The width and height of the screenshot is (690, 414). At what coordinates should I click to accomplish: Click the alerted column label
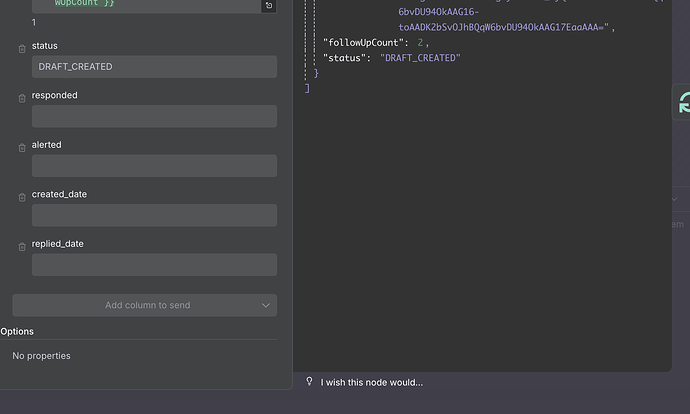(47, 145)
